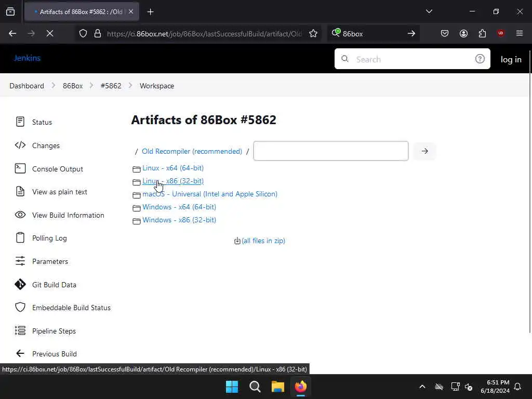Open the Linux - x64 (64-bit) folder link
Screen dimensions: 532x399
[x=173, y=168]
